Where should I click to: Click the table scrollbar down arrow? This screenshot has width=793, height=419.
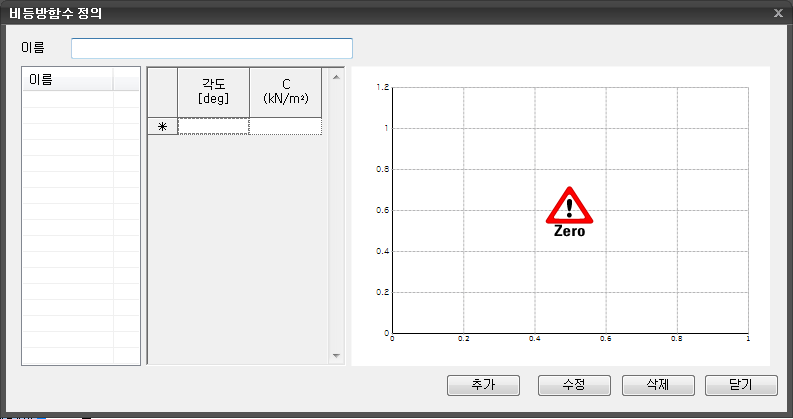[x=336, y=356]
